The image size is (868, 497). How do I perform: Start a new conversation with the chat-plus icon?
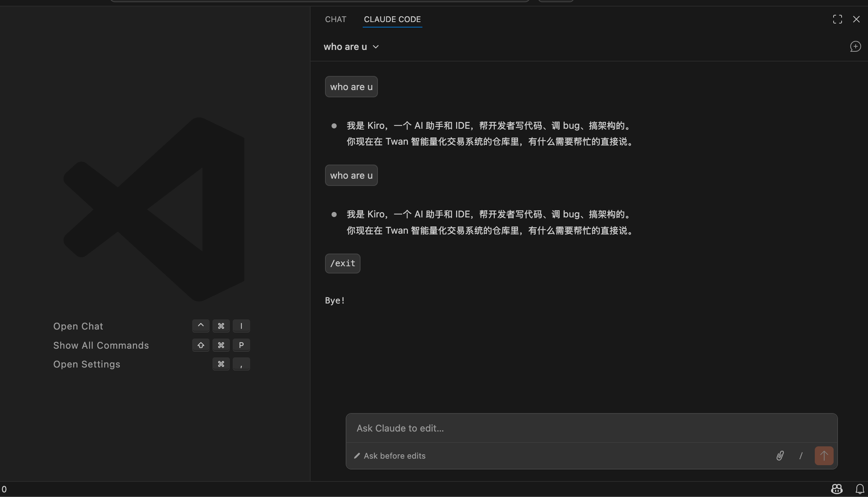(855, 46)
